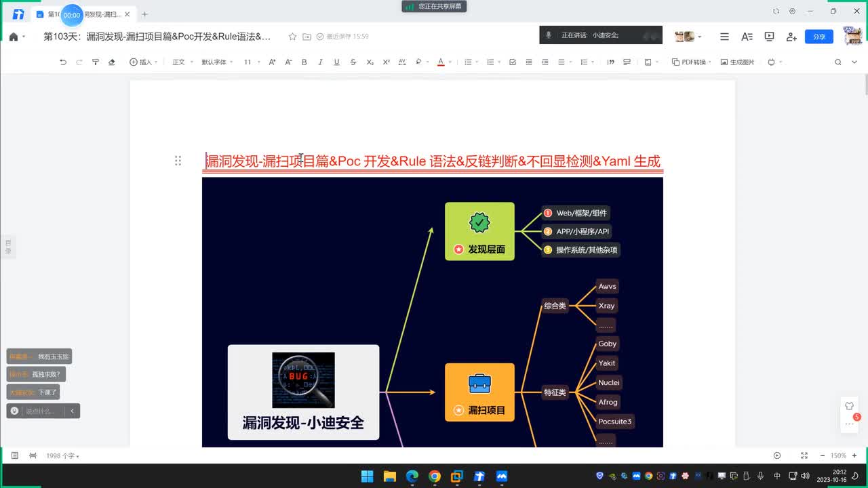Click zoom in plus button
Image resolution: width=868 pixels, height=488 pixels.
[856, 455]
